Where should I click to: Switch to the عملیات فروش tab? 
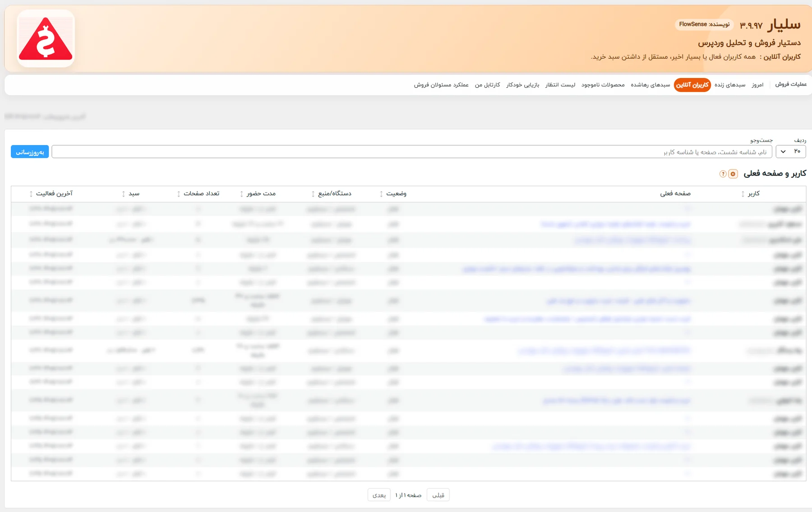point(791,84)
